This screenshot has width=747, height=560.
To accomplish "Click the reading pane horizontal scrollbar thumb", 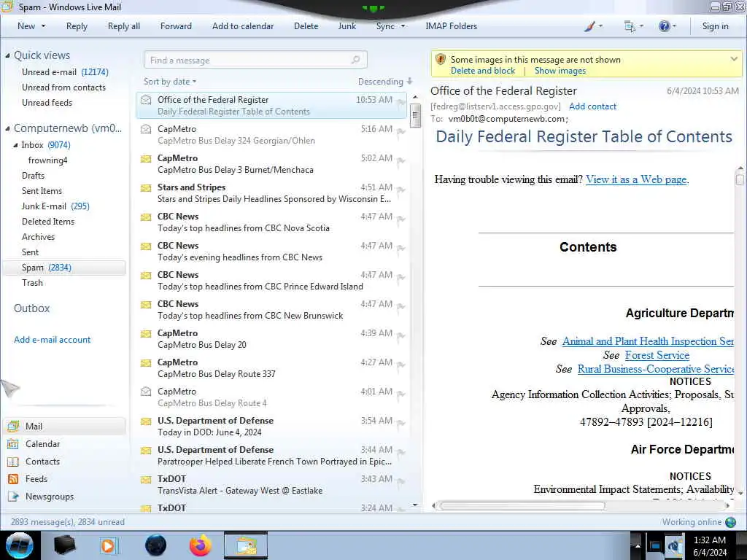I will point(522,506).
